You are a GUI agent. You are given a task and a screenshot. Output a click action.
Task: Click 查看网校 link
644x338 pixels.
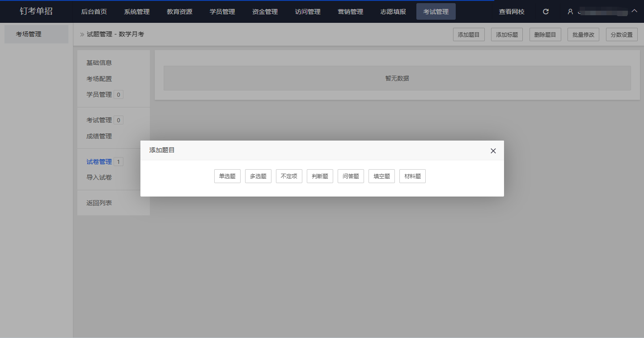pos(512,12)
